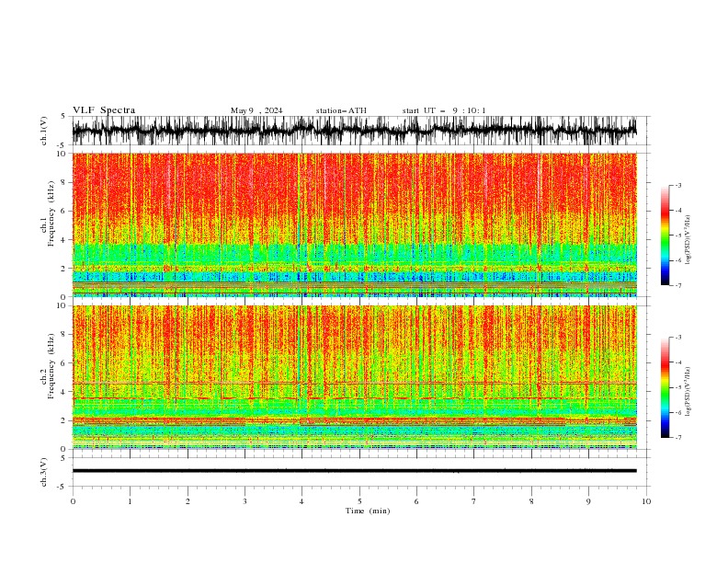Click the date 'May 9 , 2024'

coord(256,110)
